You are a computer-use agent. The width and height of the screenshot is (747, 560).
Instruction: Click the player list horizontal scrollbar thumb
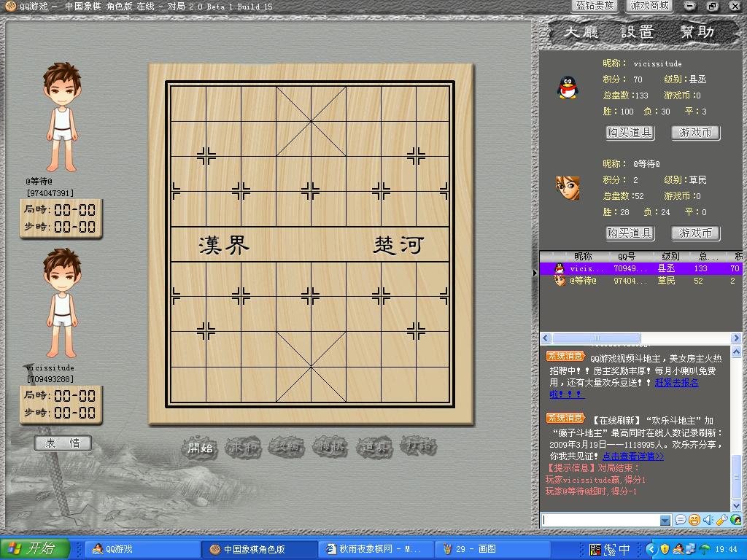597,338
